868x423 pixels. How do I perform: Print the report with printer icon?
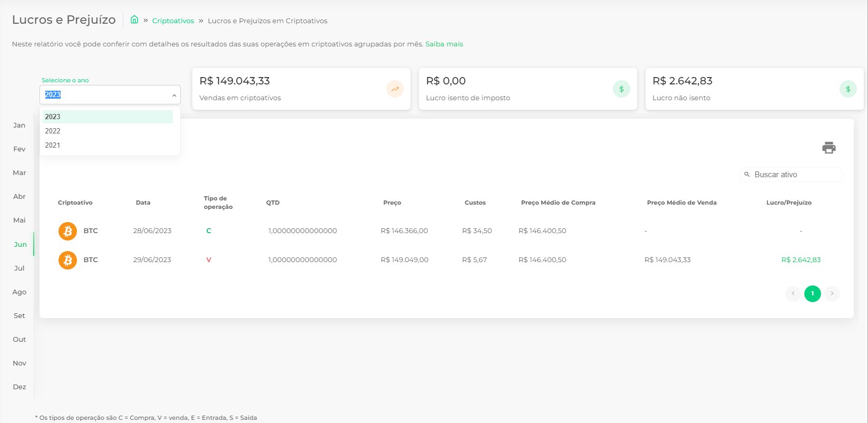pos(829,148)
